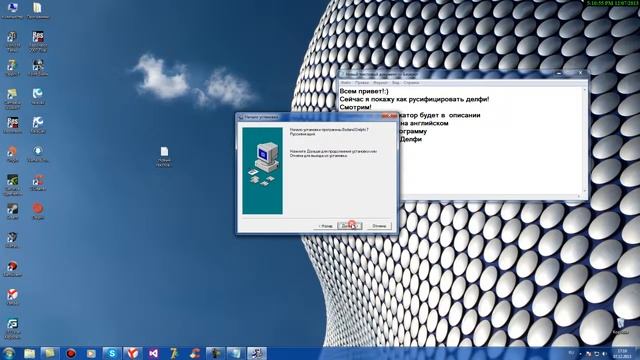Viewport: 640px width, 360px height.
Task: Click the line 'Сейчас я покажу как русифицировать делфи!'
Action: point(414,99)
